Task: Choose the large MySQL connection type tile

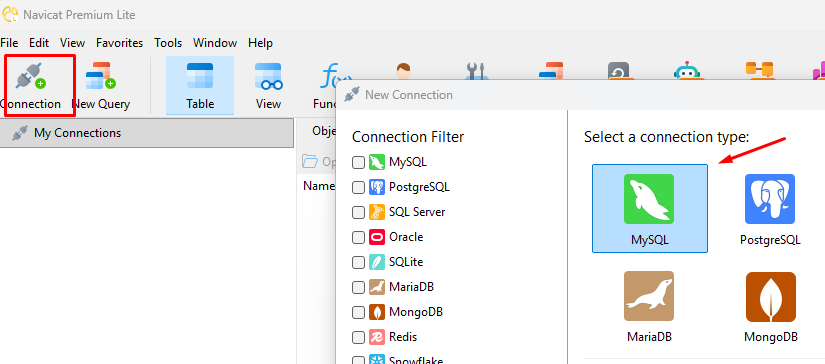Action: click(x=650, y=208)
